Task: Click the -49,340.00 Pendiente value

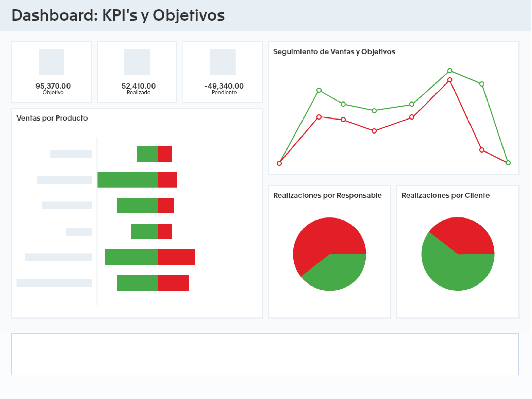Action: 224,86
